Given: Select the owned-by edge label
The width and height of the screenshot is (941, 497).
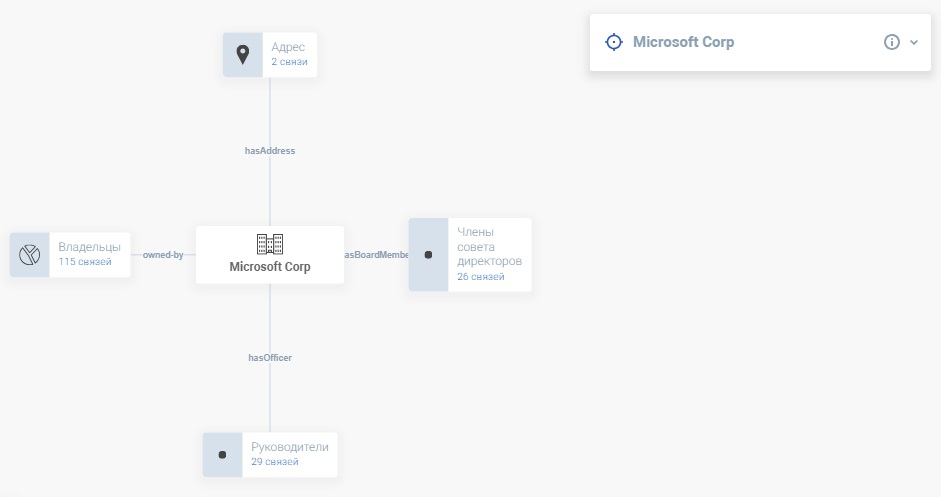Looking at the screenshot, I should [163, 255].
